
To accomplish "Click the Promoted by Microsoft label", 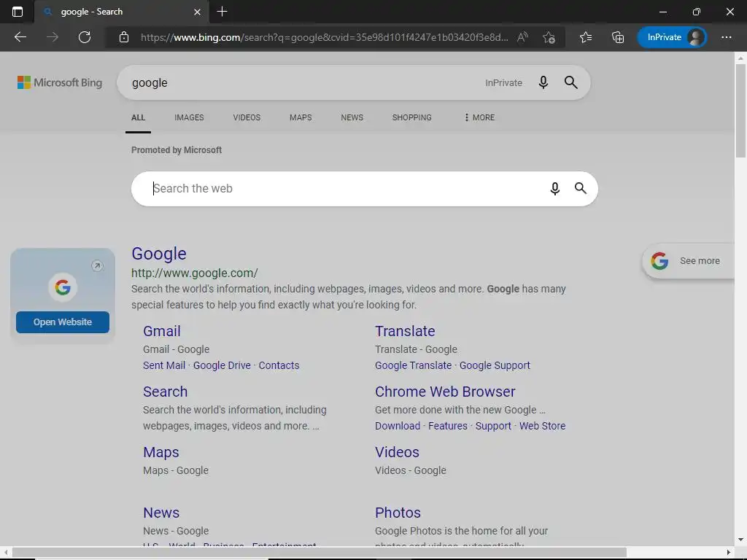I will click(177, 150).
